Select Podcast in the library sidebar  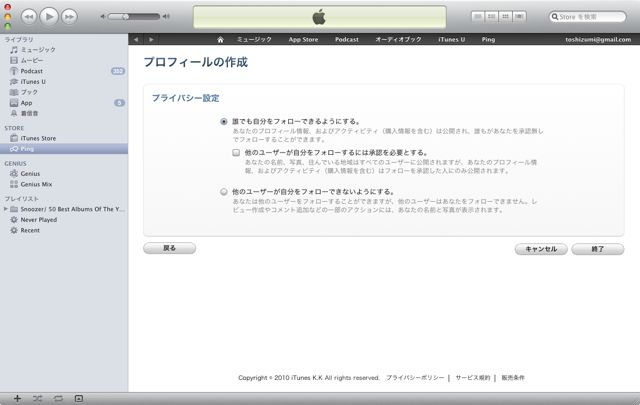pos(64,71)
